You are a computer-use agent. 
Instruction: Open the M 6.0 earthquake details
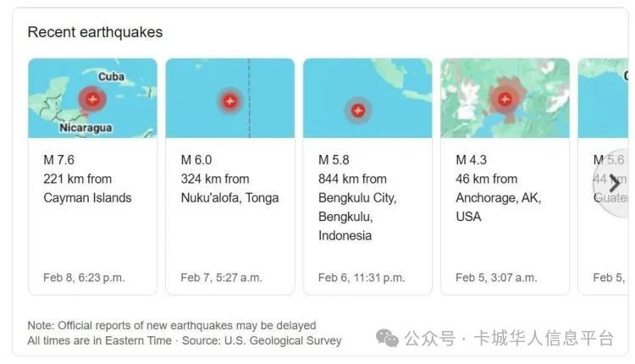(x=196, y=160)
